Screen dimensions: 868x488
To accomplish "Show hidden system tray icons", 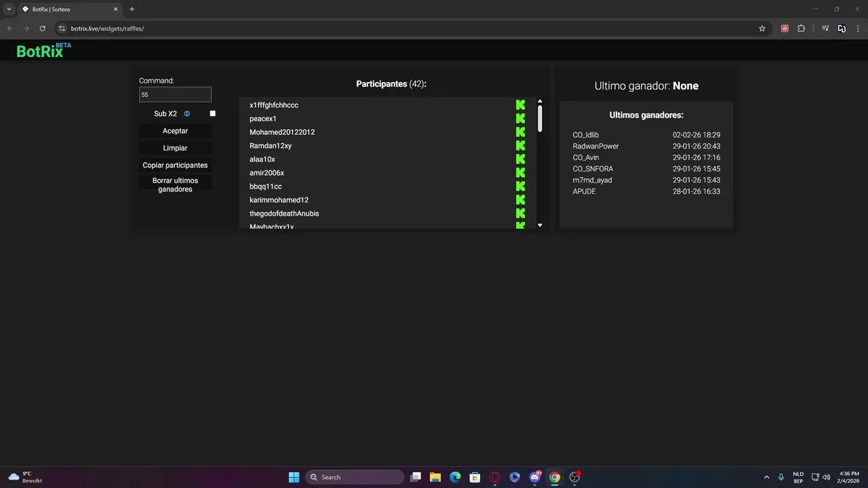I will (767, 477).
